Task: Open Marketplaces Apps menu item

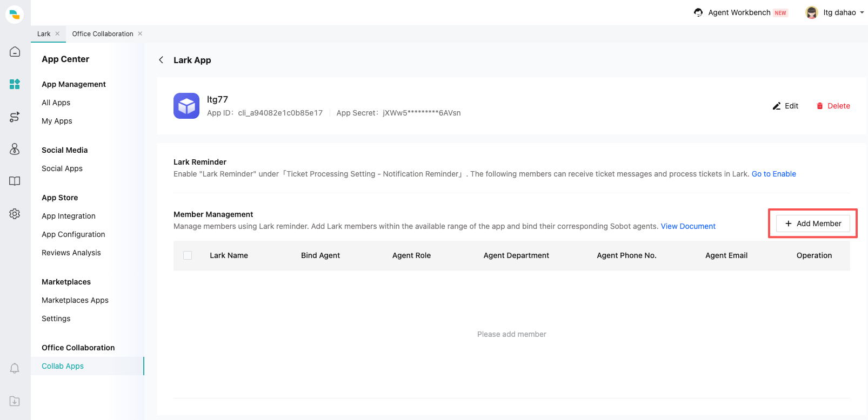Action: 75,300
